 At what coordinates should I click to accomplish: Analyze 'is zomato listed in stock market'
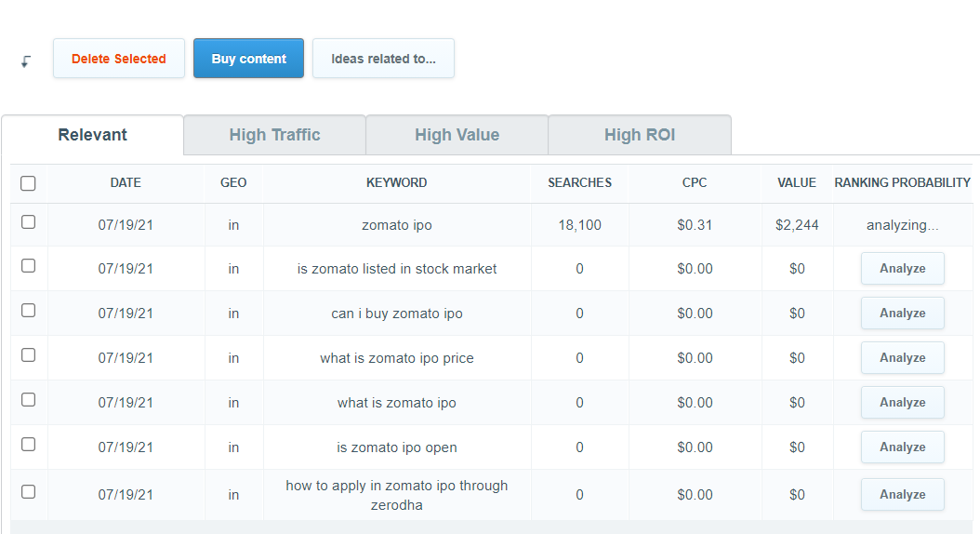[902, 269]
